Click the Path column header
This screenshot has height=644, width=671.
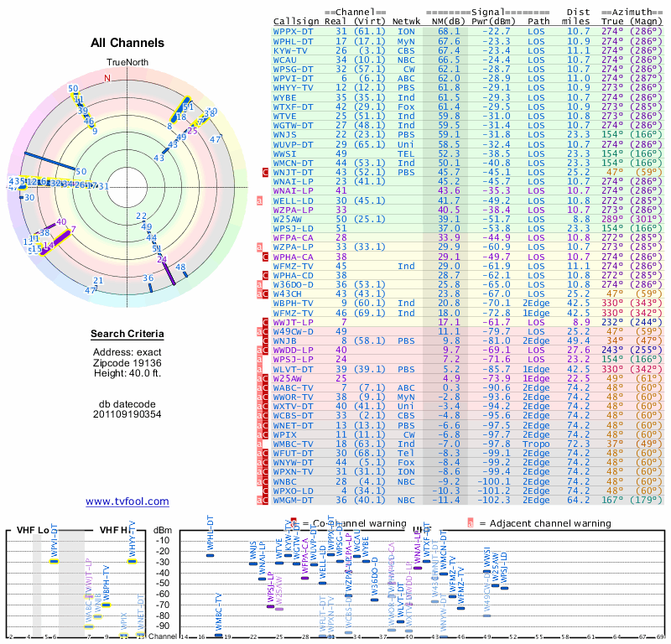pyautogui.click(x=538, y=22)
